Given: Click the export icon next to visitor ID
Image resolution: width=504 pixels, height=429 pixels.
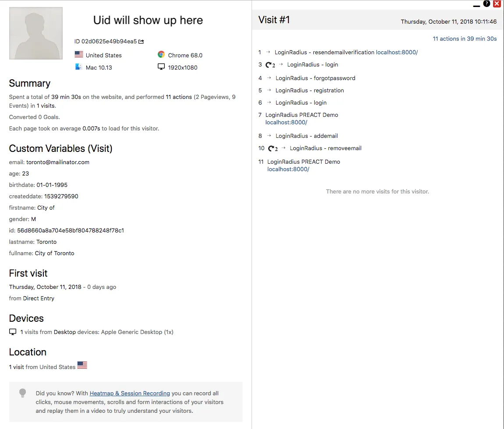Looking at the screenshot, I should pos(141,42).
